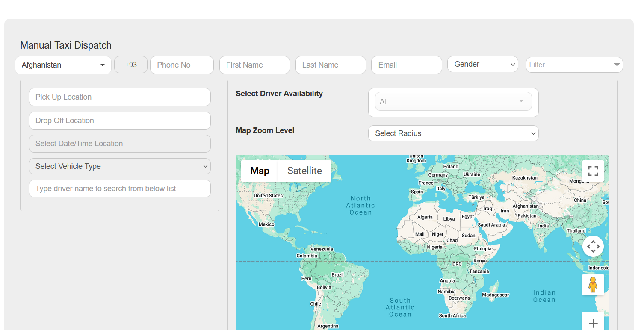Toggle fullscreen view on the map
The width and height of the screenshot is (644, 330).
coord(593,171)
